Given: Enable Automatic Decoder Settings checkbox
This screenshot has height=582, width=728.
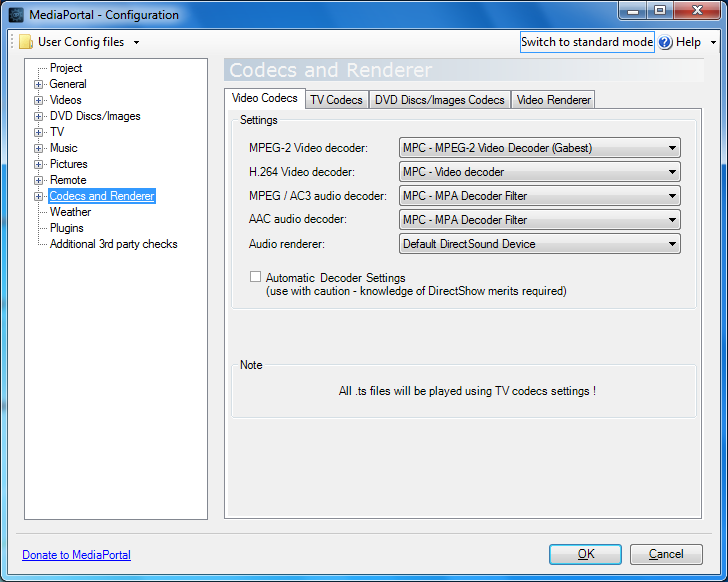Looking at the screenshot, I should [x=256, y=277].
